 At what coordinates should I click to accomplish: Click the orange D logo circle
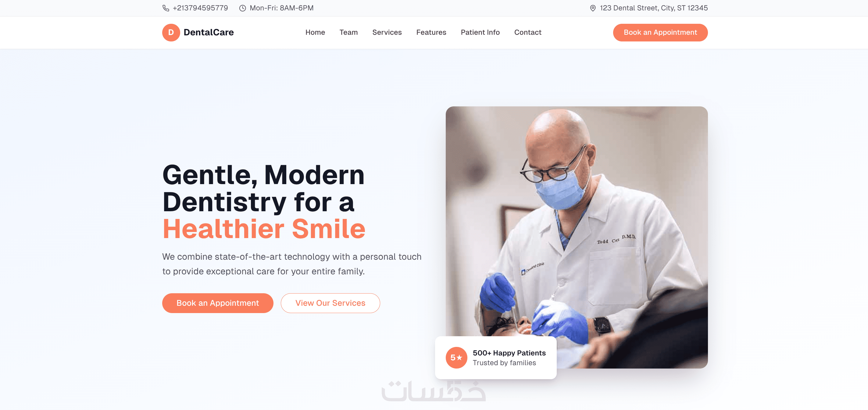point(171,32)
